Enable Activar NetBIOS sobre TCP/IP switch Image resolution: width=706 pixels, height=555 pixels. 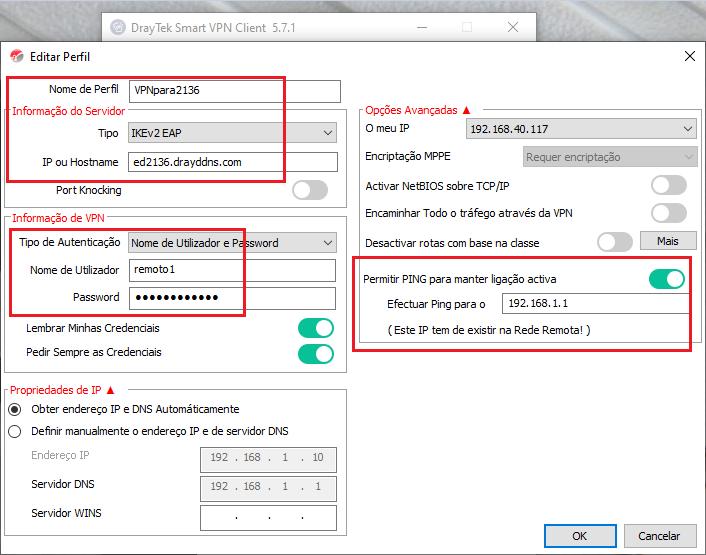pos(668,185)
